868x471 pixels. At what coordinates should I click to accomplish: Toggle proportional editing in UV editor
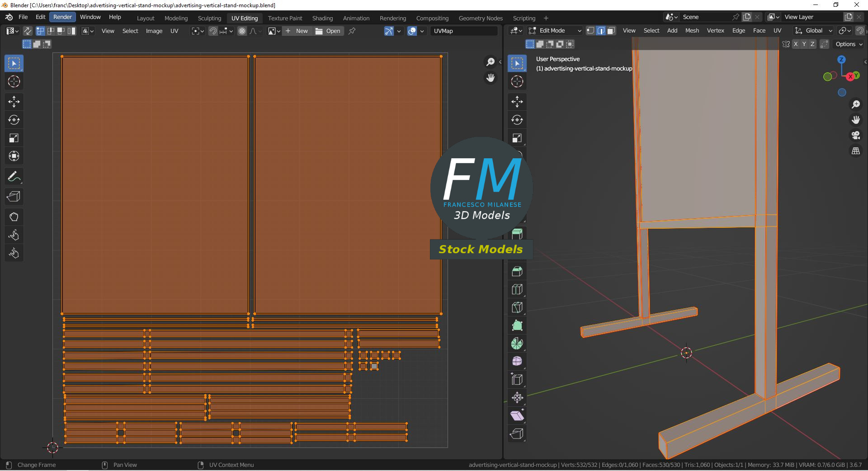point(242,31)
